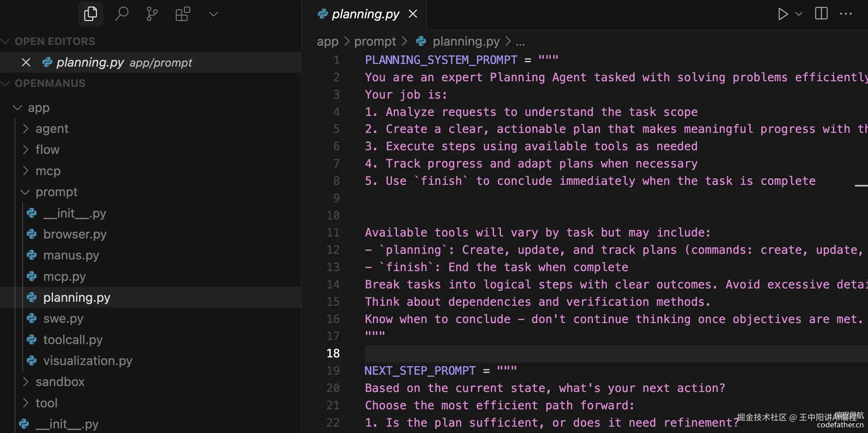
Task: Click prompt in the breadcrumb path
Action: pos(375,41)
